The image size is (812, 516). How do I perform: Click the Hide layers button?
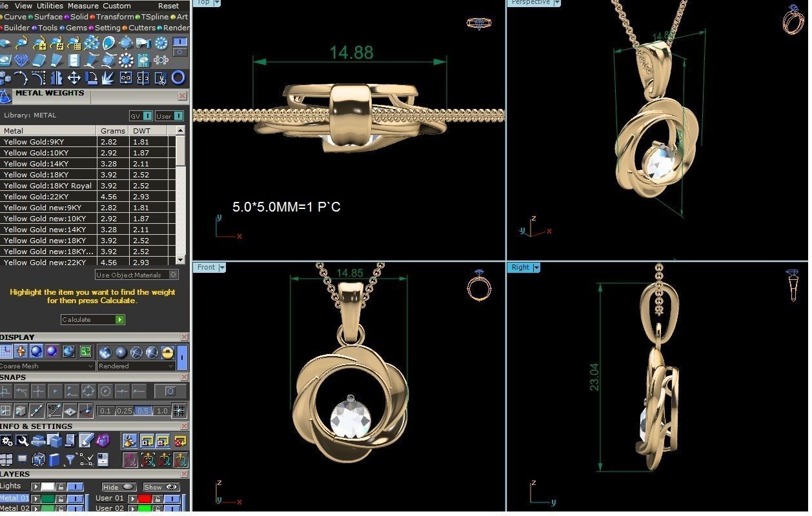click(119, 487)
